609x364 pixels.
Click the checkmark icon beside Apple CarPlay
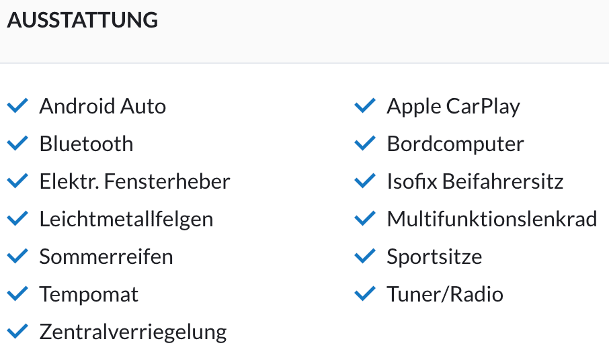[365, 105]
